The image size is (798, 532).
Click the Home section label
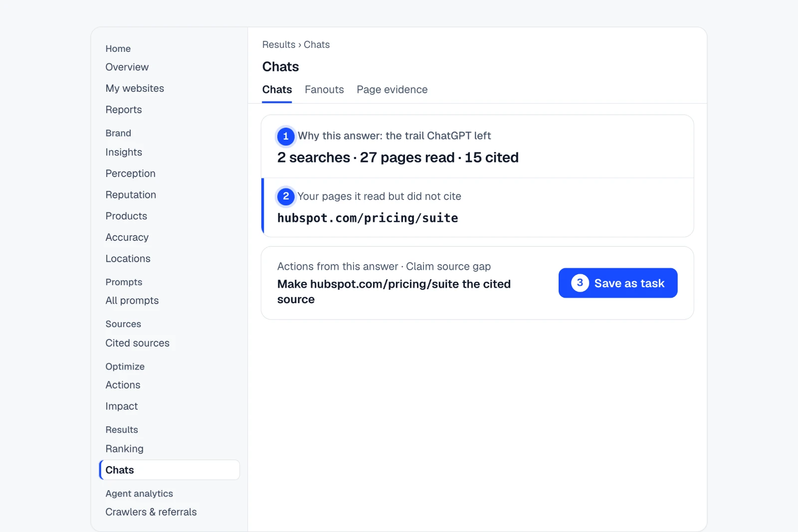pos(118,49)
